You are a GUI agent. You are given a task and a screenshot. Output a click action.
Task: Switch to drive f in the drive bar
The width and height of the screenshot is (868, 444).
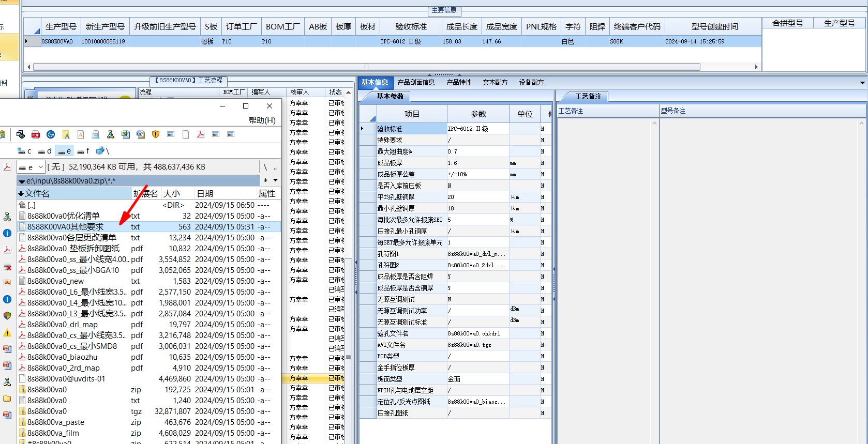(x=83, y=151)
